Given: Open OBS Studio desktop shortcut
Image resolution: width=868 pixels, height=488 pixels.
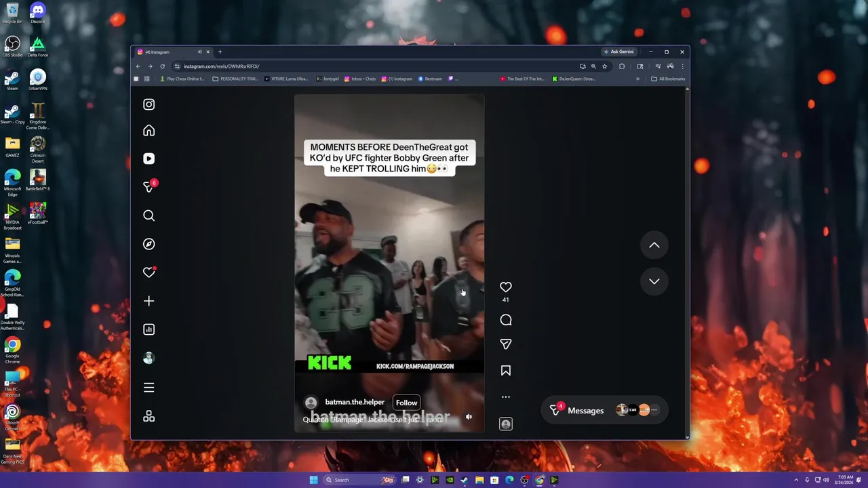Looking at the screenshot, I should point(12,46).
